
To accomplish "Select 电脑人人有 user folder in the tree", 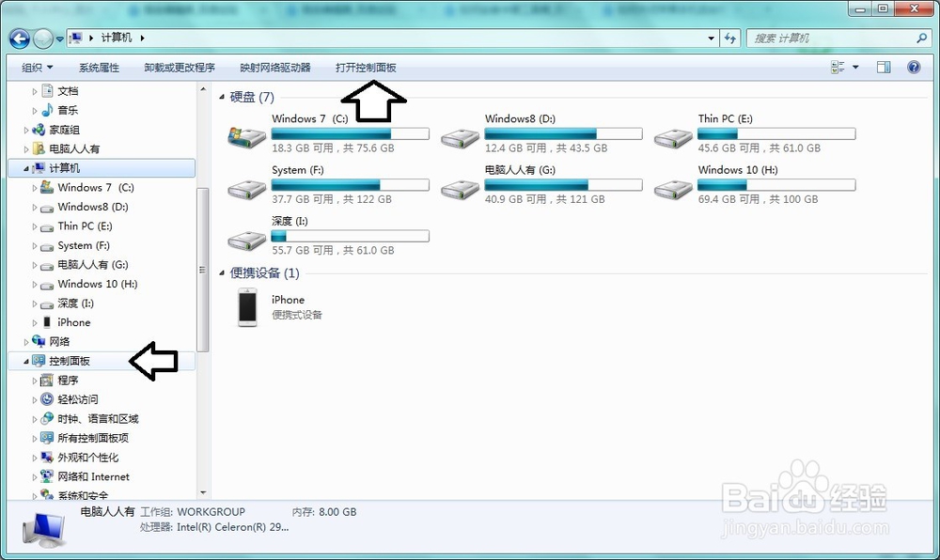I will [x=74, y=149].
